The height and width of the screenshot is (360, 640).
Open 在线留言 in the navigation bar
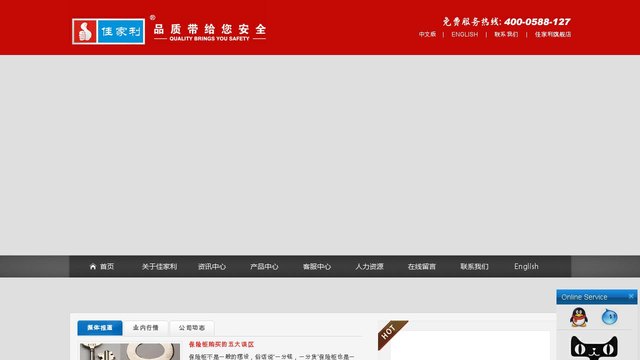(x=422, y=267)
